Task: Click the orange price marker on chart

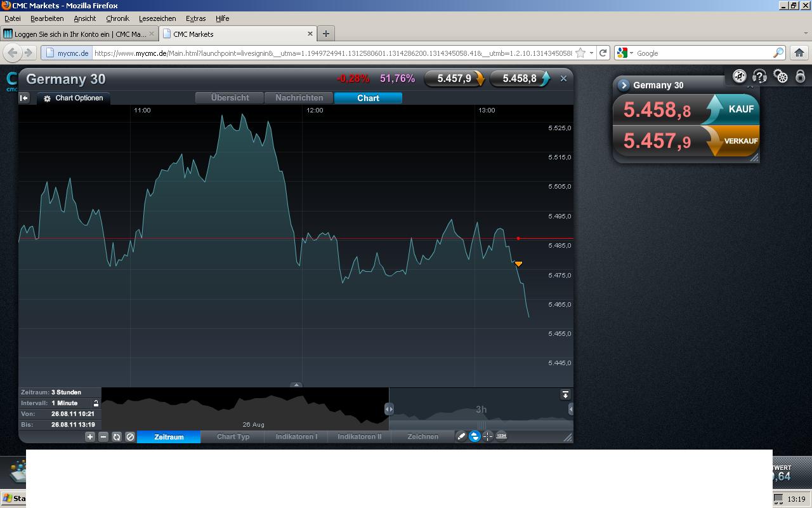Action: click(518, 264)
